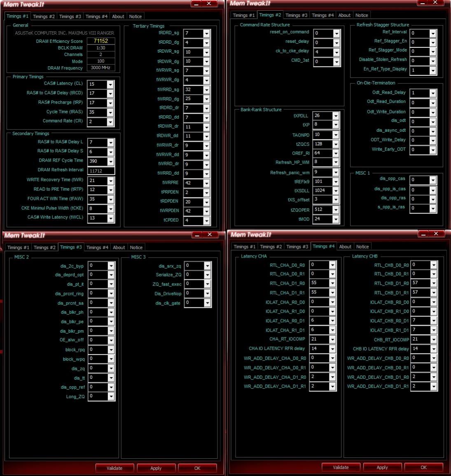Expand WR_ADD_DELAY_CHB_D1_R1 dropdown
This screenshot has width=451, height=476.
pyautogui.click(x=434, y=387)
